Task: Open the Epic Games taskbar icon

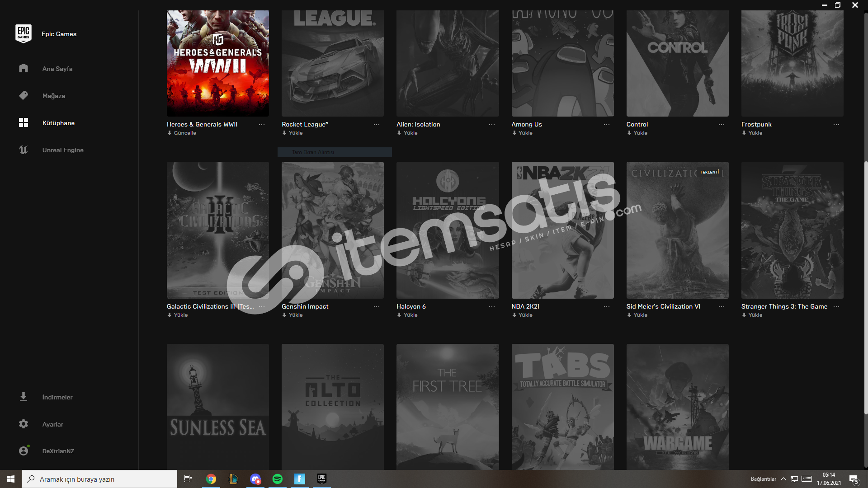Action: click(322, 479)
